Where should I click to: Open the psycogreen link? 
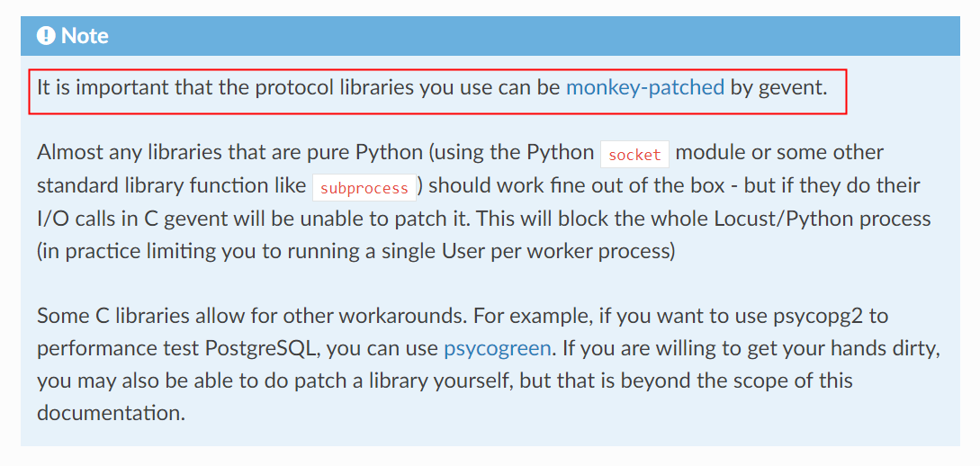tap(498, 348)
